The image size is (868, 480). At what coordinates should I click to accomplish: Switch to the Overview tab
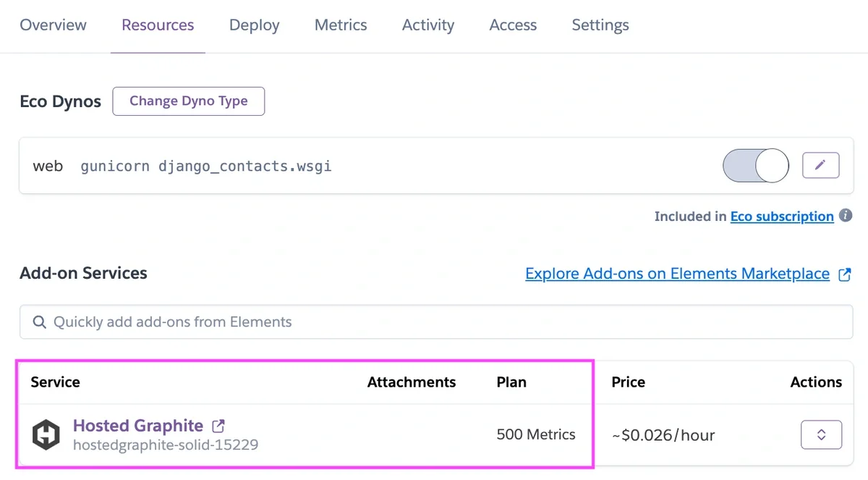click(x=53, y=25)
